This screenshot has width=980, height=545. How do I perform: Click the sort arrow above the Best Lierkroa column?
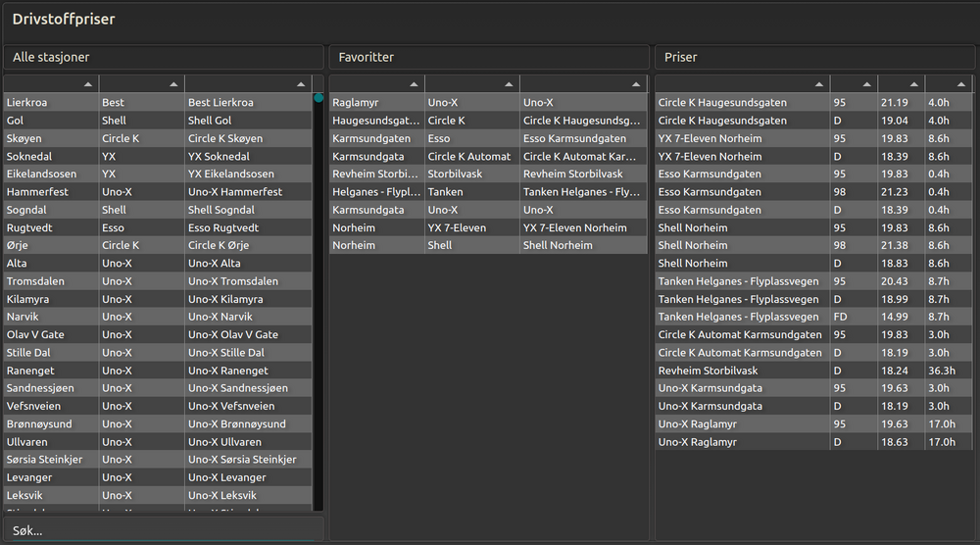(x=301, y=84)
